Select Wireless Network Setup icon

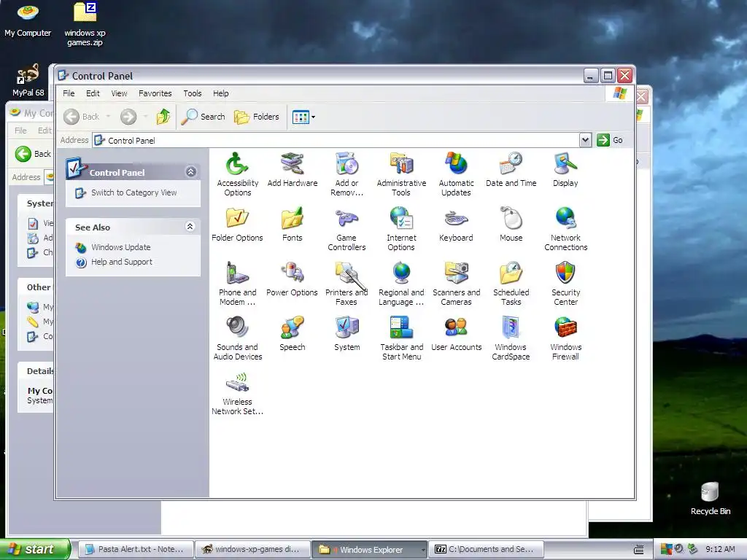click(x=237, y=393)
